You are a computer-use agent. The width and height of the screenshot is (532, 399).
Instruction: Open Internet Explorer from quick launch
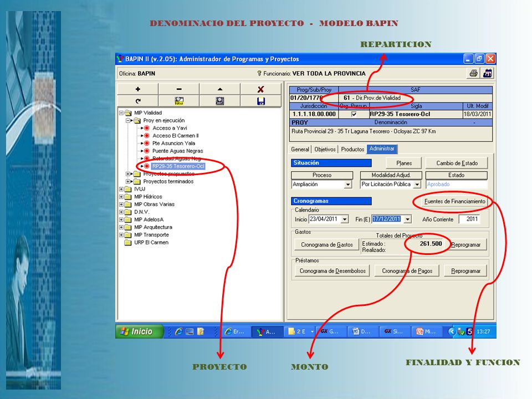[178, 331]
